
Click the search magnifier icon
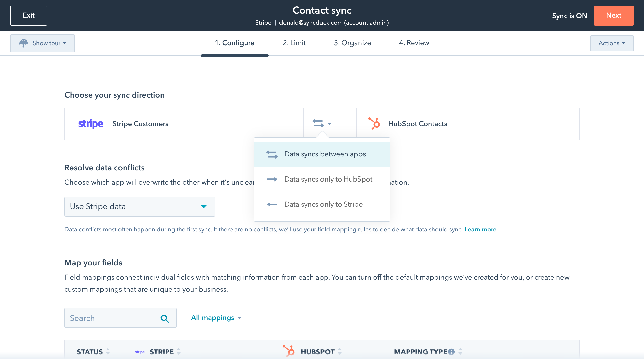(165, 318)
